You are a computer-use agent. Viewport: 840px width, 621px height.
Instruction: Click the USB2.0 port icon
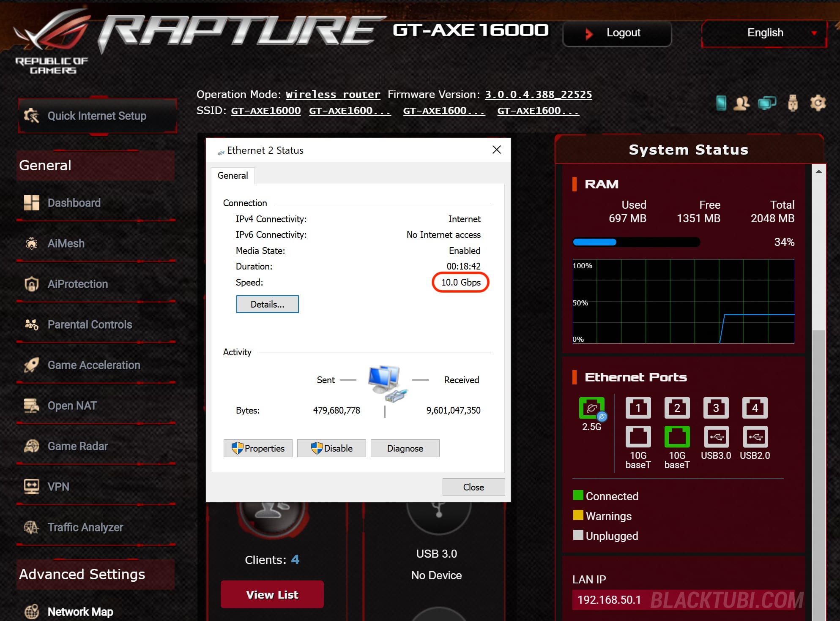(755, 436)
